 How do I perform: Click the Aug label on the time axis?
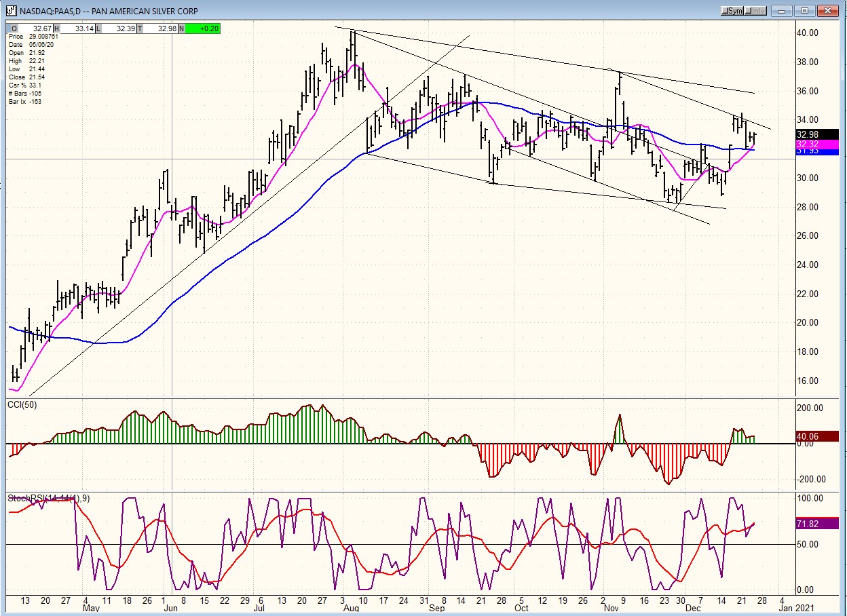(350, 609)
